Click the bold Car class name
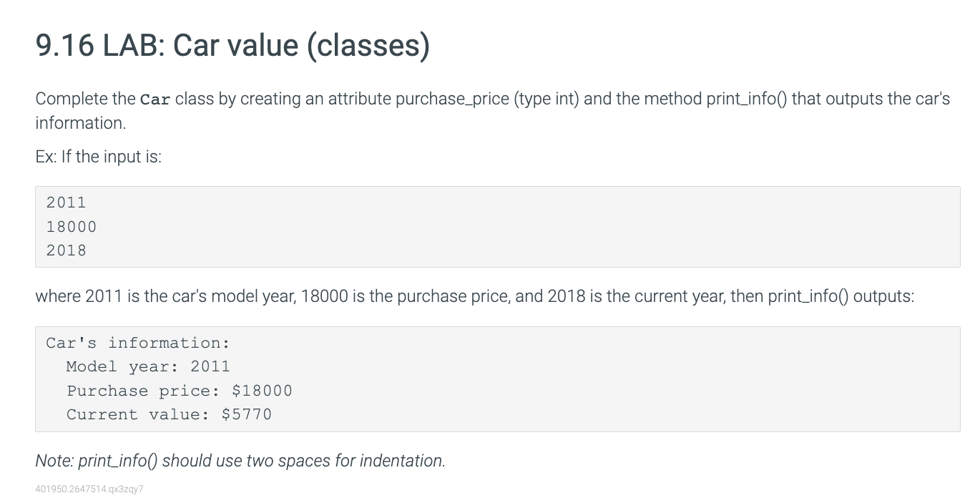Viewport: 980px width, 498px height. tap(155, 99)
